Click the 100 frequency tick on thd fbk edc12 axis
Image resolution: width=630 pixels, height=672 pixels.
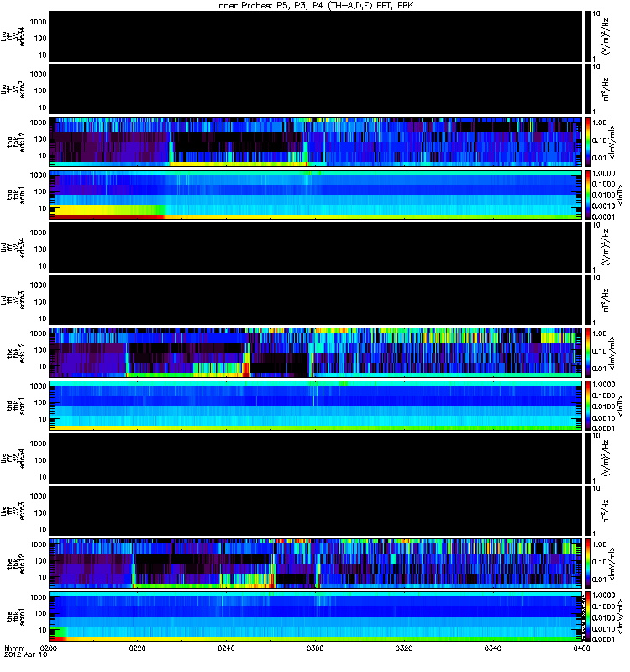(40, 350)
